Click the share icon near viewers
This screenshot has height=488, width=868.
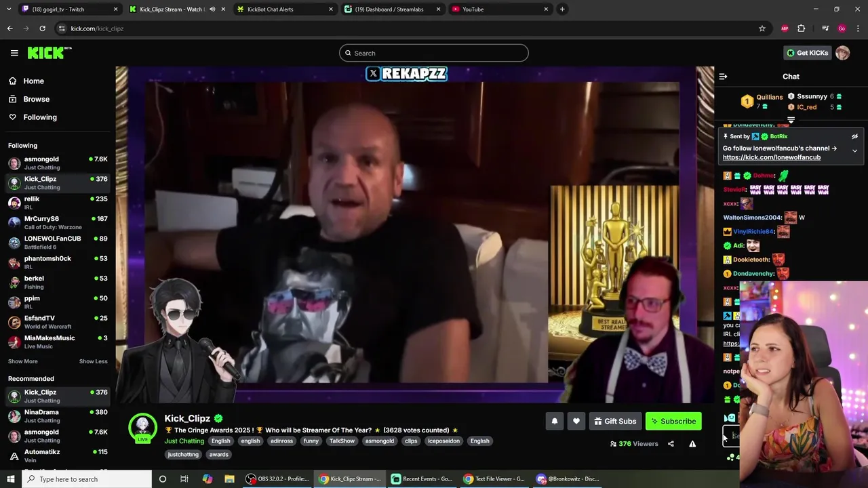tap(671, 444)
